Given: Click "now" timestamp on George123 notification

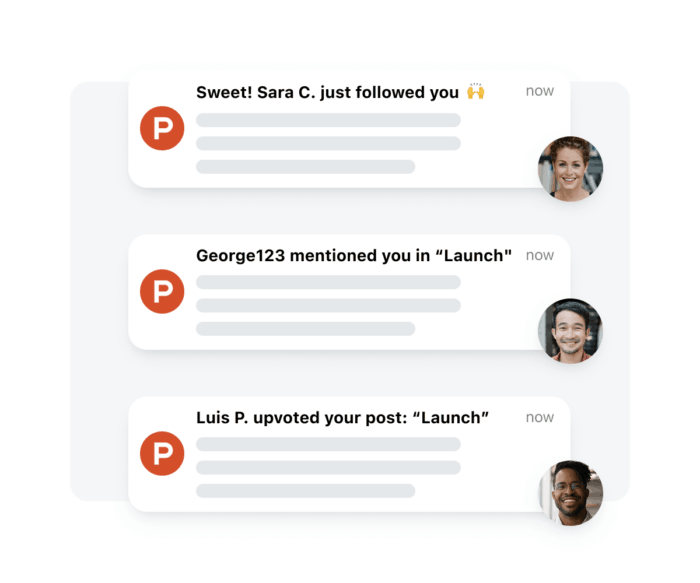Looking at the screenshot, I should pos(540,255).
